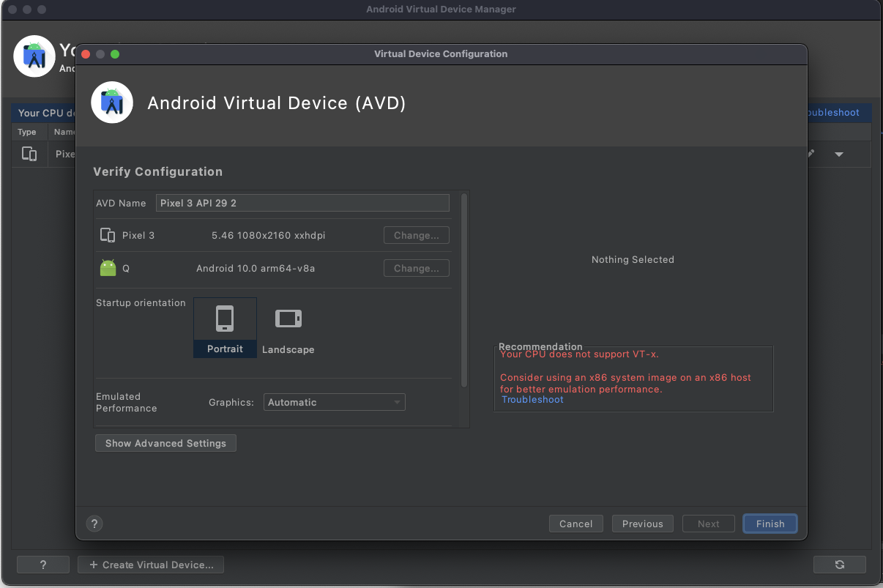Show Advanced Settings
The image size is (883, 588).
click(x=165, y=443)
